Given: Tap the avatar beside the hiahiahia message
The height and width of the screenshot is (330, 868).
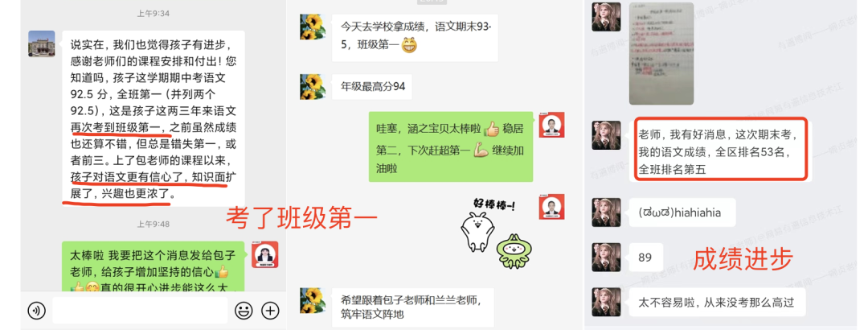Looking at the screenshot, I should [x=606, y=212].
